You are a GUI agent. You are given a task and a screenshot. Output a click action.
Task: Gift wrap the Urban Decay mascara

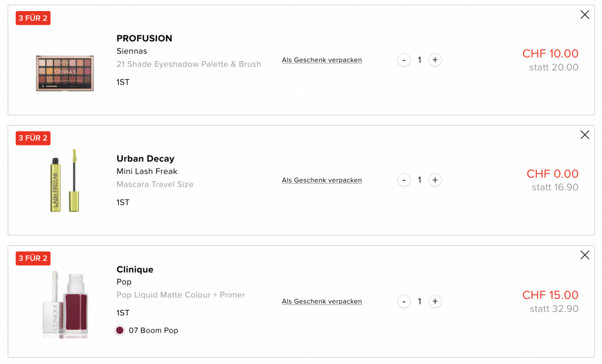pos(322,180)
